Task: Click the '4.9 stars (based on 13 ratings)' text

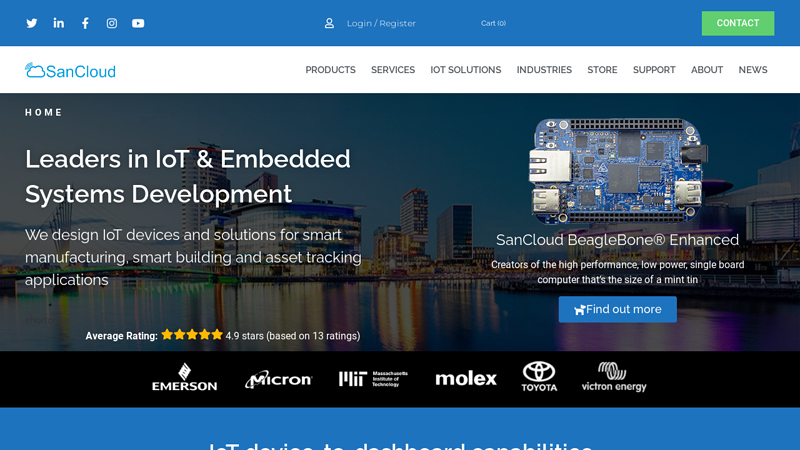Action: coord(293,336)
